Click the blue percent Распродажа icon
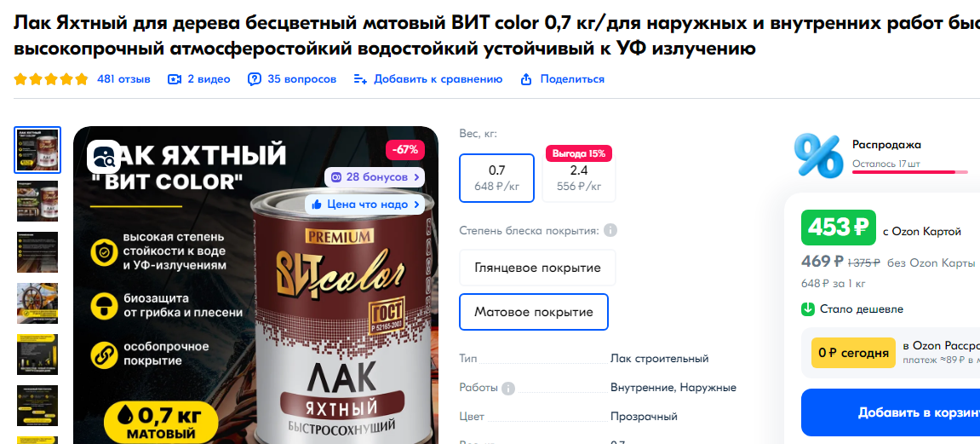Viewport: 980px width, 444px height. point(818,155)
